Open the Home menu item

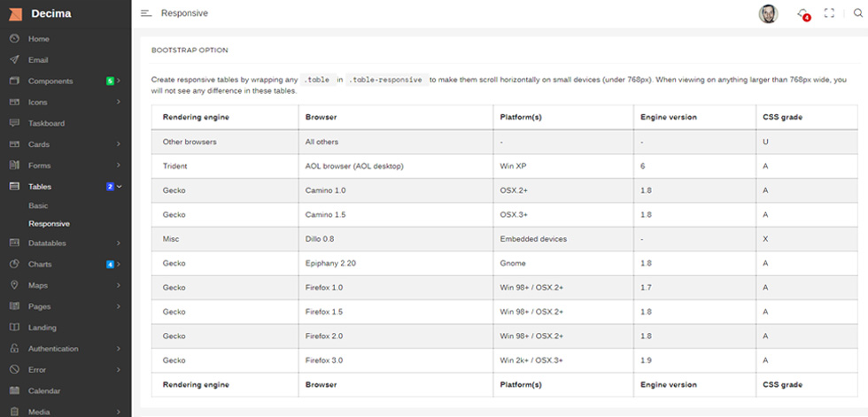(39, 39)
